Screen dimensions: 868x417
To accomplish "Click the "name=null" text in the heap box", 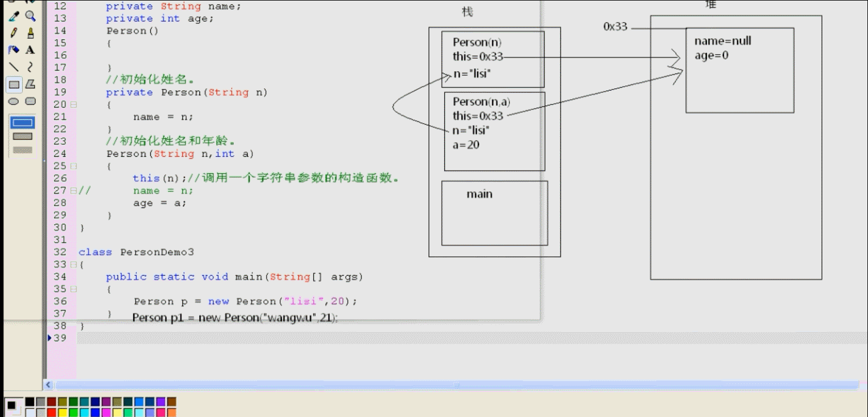I will click(x=723, y=41).
